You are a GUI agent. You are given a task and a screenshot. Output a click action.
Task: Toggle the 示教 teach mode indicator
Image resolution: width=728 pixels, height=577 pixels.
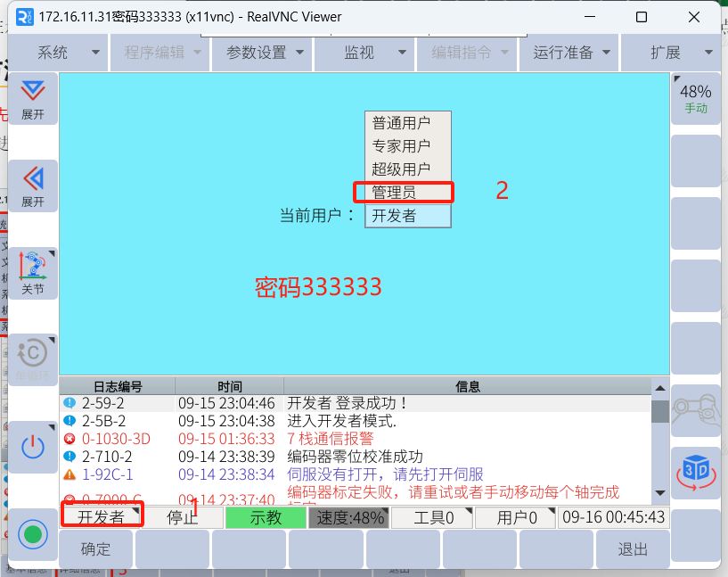click(266, 518)
